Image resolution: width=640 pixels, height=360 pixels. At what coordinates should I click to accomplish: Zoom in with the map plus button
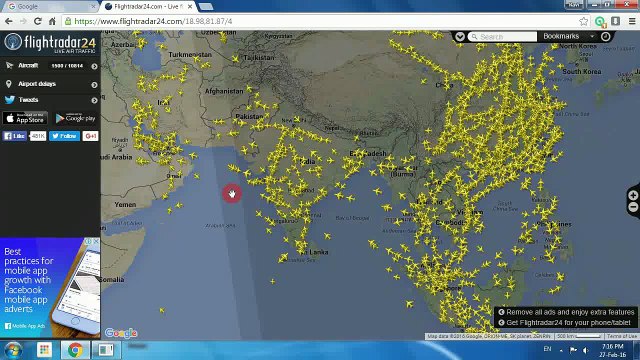click(x=633, y=196)
